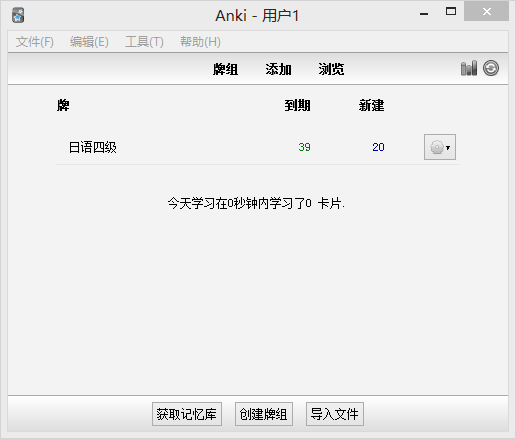Open the 编辑(E) menu
This screenshot has height=439, width=516.
click(89, 42)
